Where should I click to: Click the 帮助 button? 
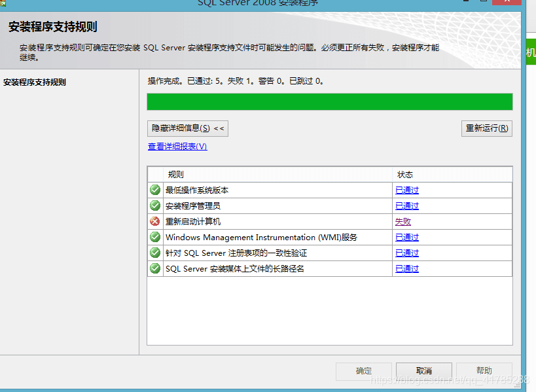tap(484, 371)
